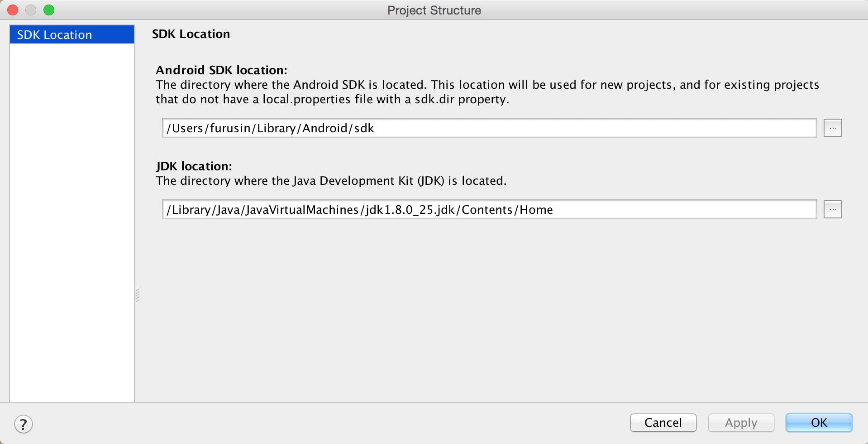Focus the Android SDK path text field
This screenshot has width=868, height=444.
(489, 128)
